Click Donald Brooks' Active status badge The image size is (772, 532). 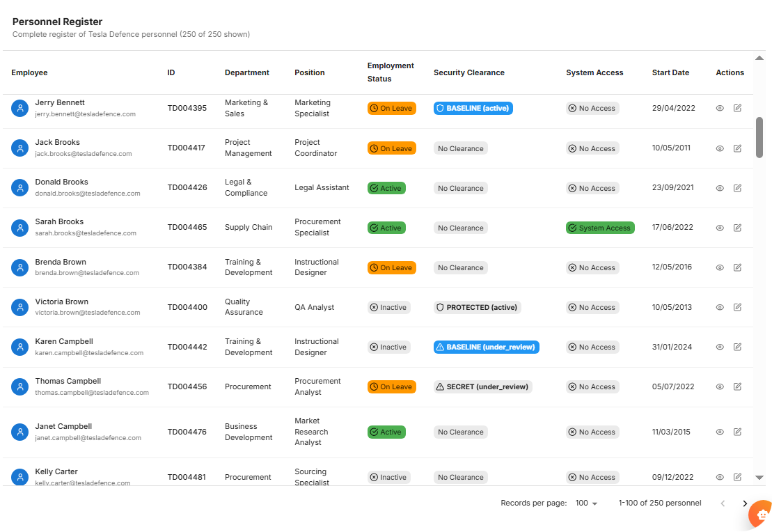[x=386, y=188]
